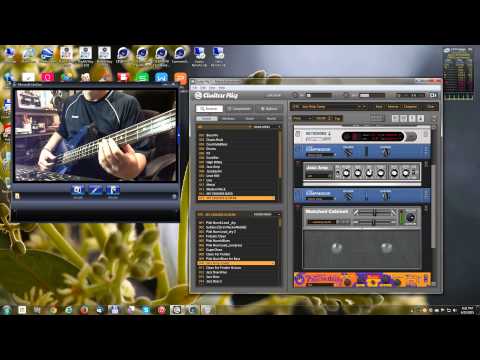Select the SuperClean preset
The height and width of the screenshot is (360, 480).
pos(236,250)
